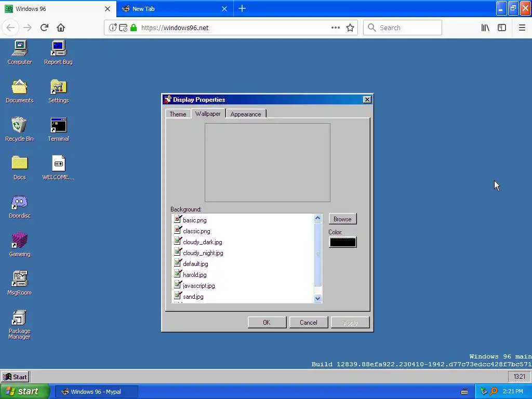The image size is (532, 399).
Task: Open the green XP start button
Action: [x=24, y=391]
